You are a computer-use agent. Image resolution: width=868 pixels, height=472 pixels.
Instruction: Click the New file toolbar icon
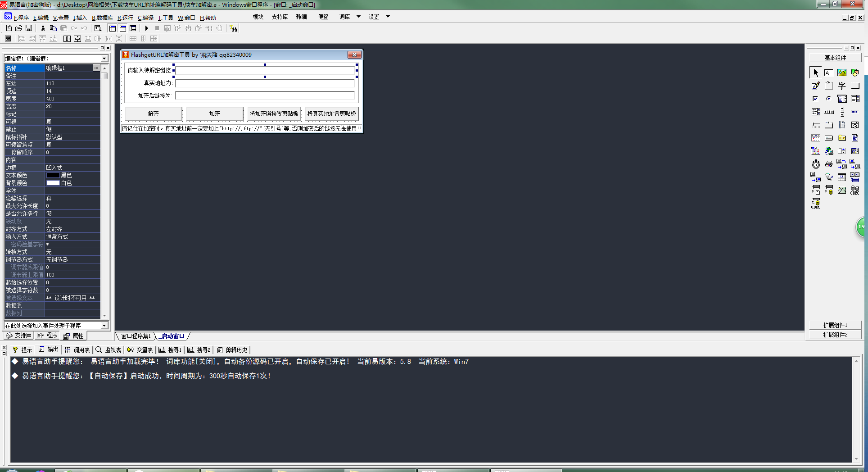(9, 28)
